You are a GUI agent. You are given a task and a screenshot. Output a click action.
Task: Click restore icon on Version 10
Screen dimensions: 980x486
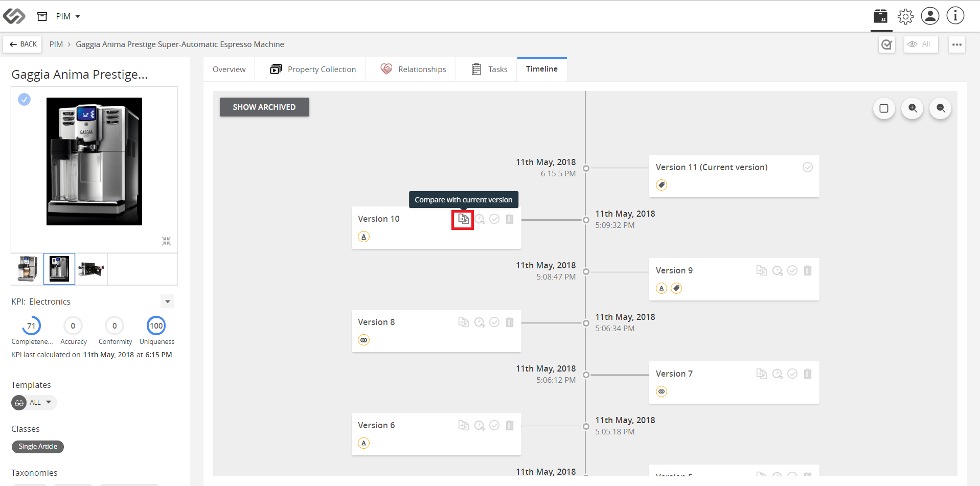(x=479, y=219)
